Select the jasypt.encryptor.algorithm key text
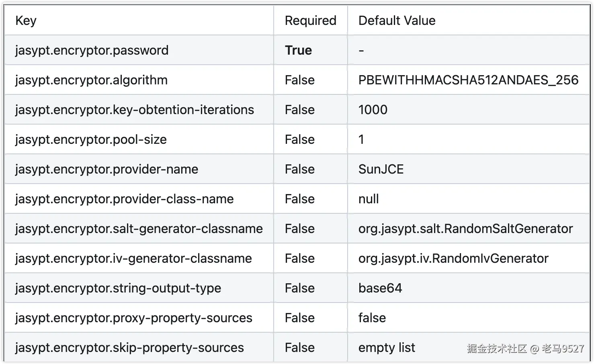This screenshot has height=364, width=594. [91, 80]
